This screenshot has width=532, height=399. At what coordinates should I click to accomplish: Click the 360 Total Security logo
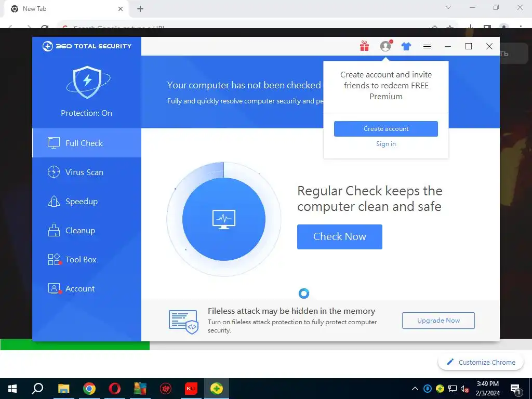pyautogui.click(x=87, y=46)
